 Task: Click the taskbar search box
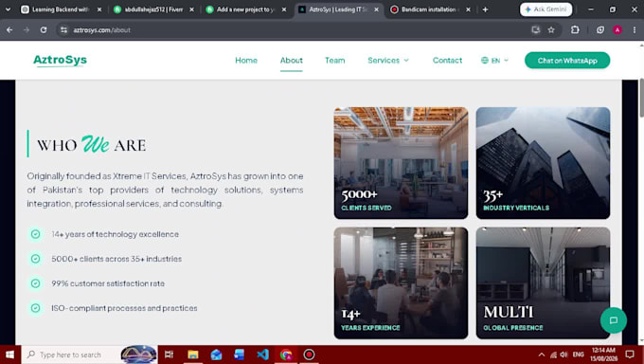click(x=90, y=355)
